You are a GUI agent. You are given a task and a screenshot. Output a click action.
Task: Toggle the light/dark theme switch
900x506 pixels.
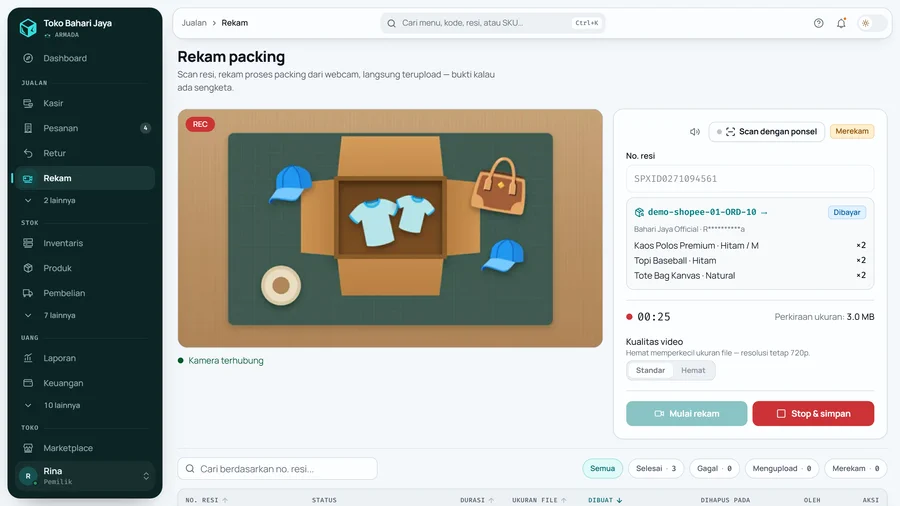[x=871, y=23]
